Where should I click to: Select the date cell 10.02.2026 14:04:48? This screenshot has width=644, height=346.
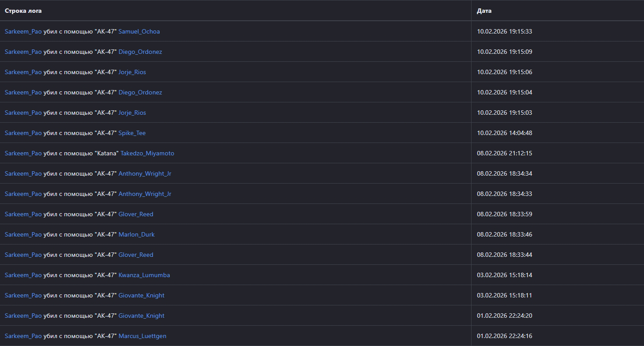click(504, 133)
